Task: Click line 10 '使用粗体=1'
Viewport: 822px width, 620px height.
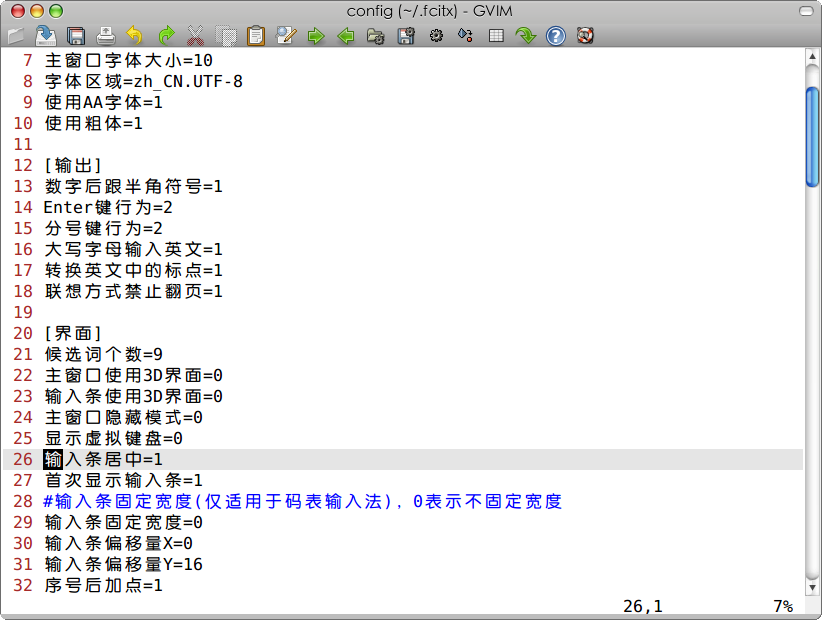Action: point(93,123)
